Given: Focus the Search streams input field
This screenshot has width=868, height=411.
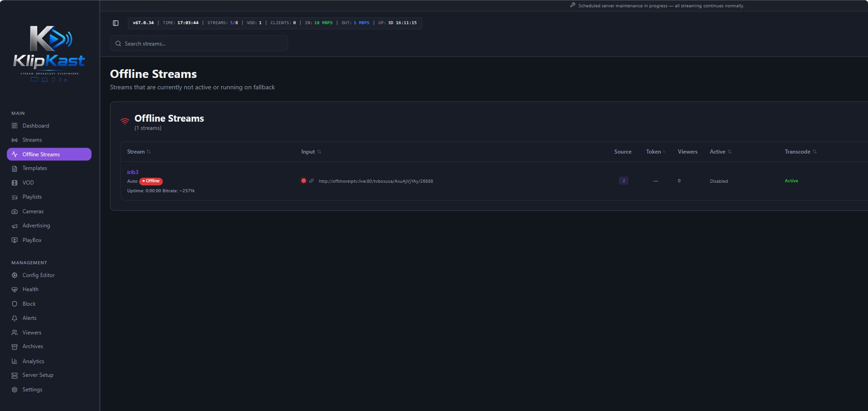Looking at the screenshot, I should coord(199,44).
